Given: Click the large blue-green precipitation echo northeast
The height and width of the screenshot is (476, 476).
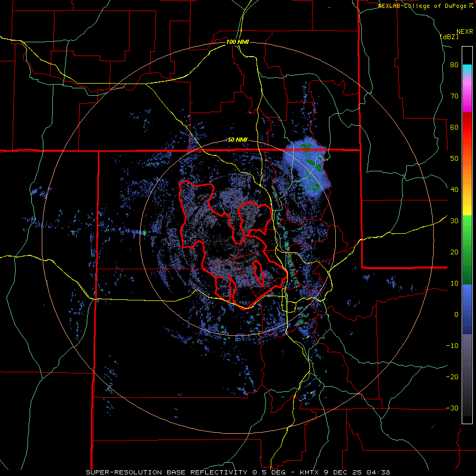Looking at the screenshot, I should (307, 167).
